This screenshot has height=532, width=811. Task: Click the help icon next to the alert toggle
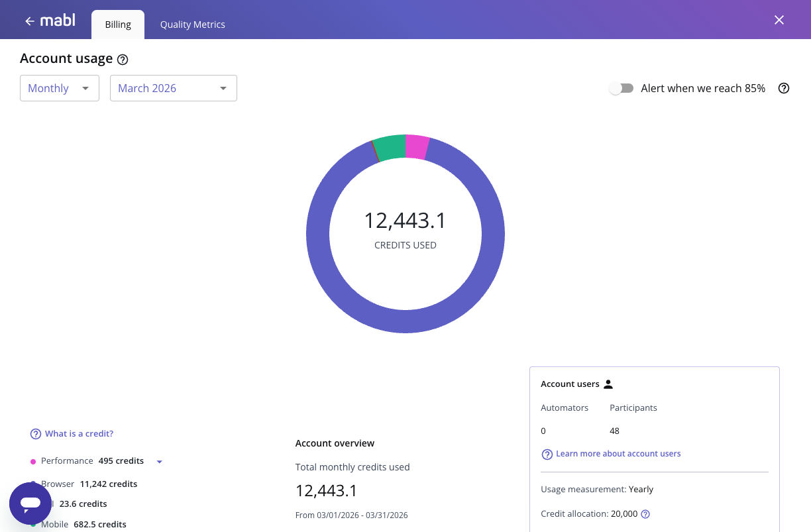pyautogui.click(x=783, y=88)
